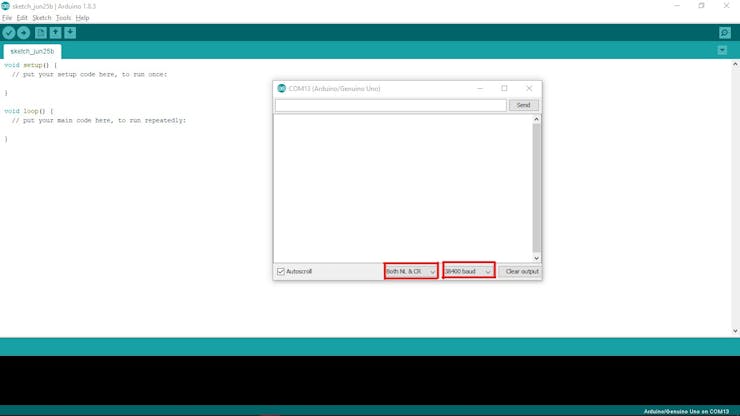Click 'Arduino/Genuino Uno on COM13' status text
Viewport: 740px width, 416px height.
tap(686, 412)
